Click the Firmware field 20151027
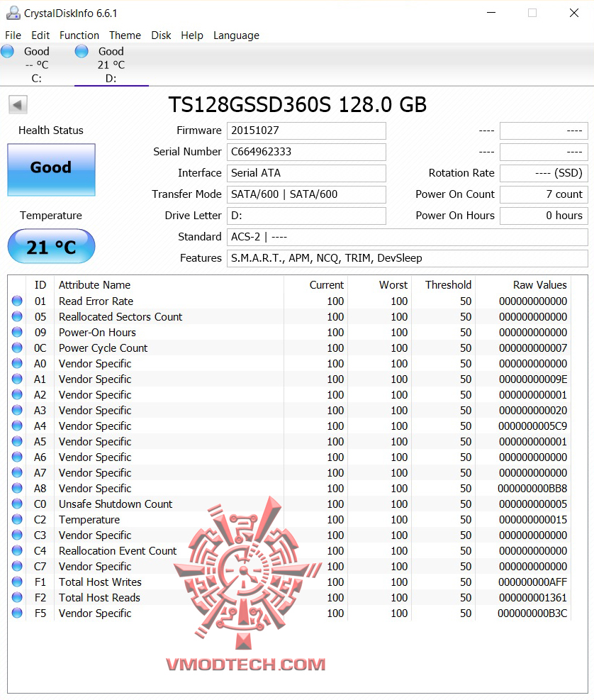This screenshot has width=594, height=700. (x=307, y=130)
